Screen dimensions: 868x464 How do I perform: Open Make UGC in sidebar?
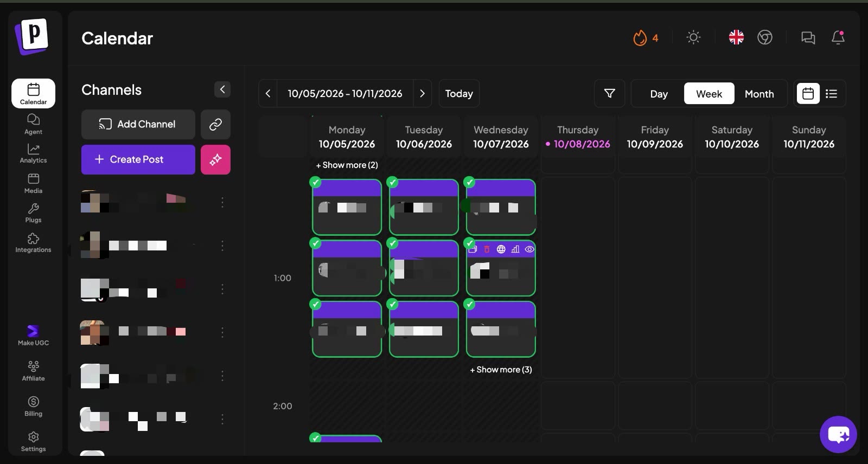[x=33, y=336]
